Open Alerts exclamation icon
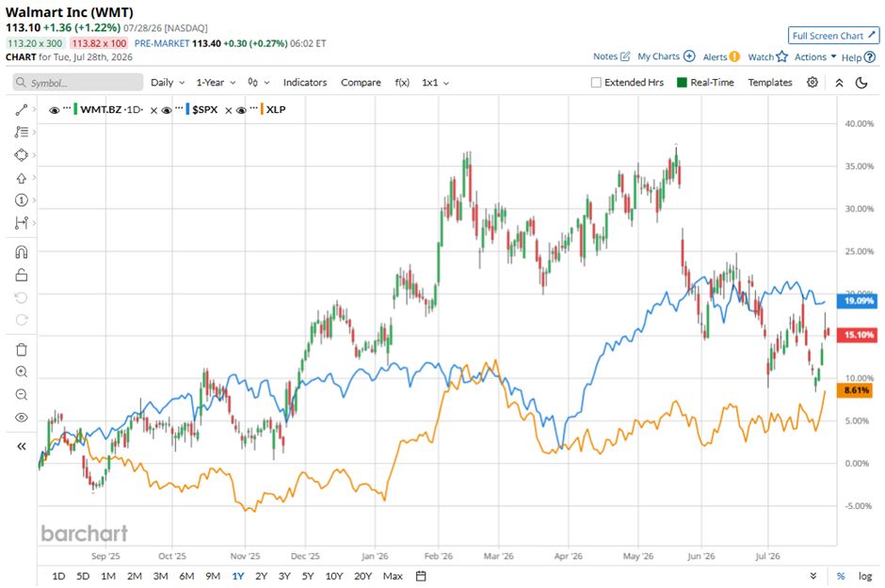Screen dimensions: 885x588 tap(734, 56)
